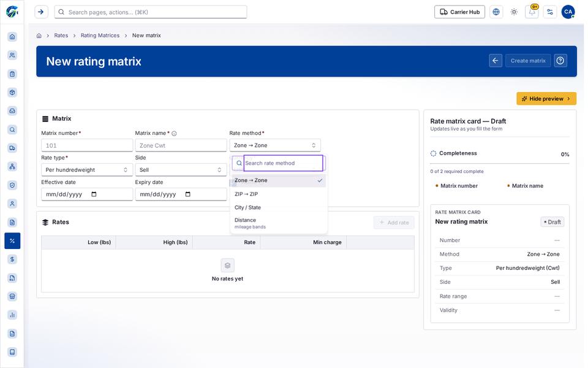This screenshot has height=368, width=588.
Task: Open the users group sidebar icon
Action: (12, 55)
